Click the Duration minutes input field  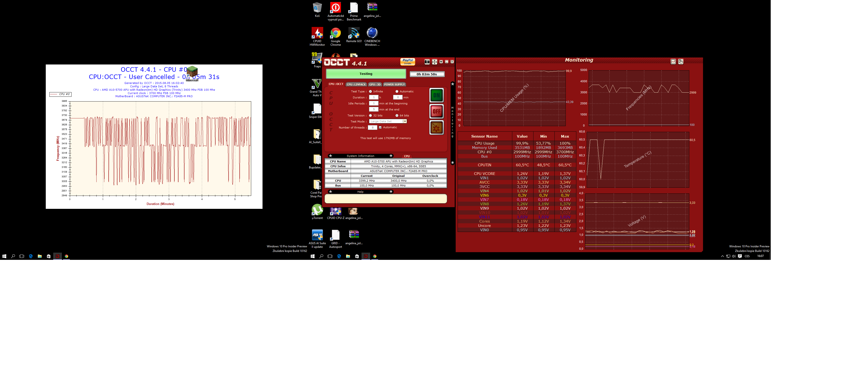398,98
